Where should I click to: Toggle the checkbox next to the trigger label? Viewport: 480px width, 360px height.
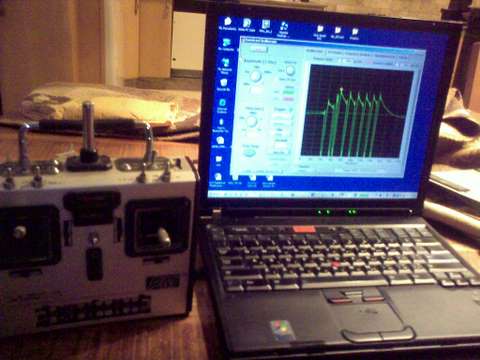tap(290, 109)
